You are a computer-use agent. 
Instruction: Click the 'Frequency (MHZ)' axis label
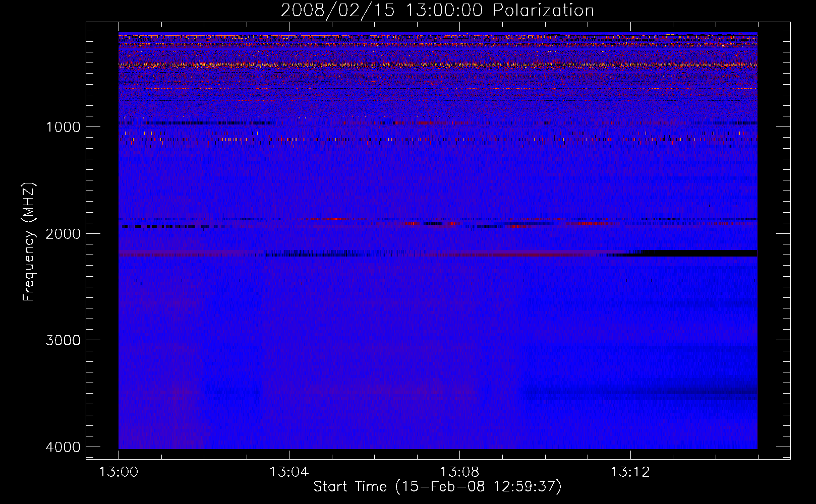[x=29, y=242]
